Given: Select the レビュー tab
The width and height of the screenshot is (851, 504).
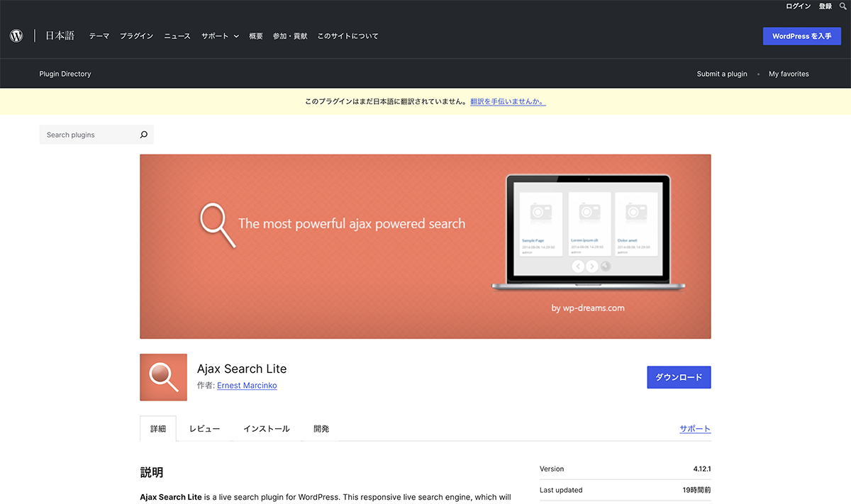Looking at the screenshot, I should pyautogui.click(x=204, y=429).
